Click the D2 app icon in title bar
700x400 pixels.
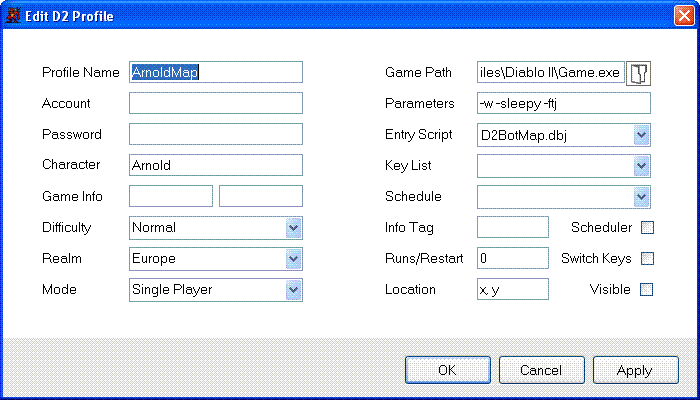(13, 17)
